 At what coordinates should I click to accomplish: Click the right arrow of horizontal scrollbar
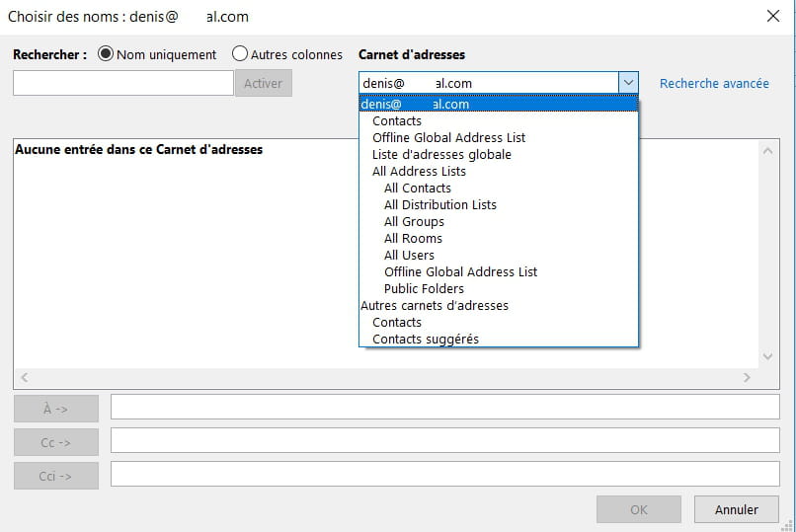point(747,378)
